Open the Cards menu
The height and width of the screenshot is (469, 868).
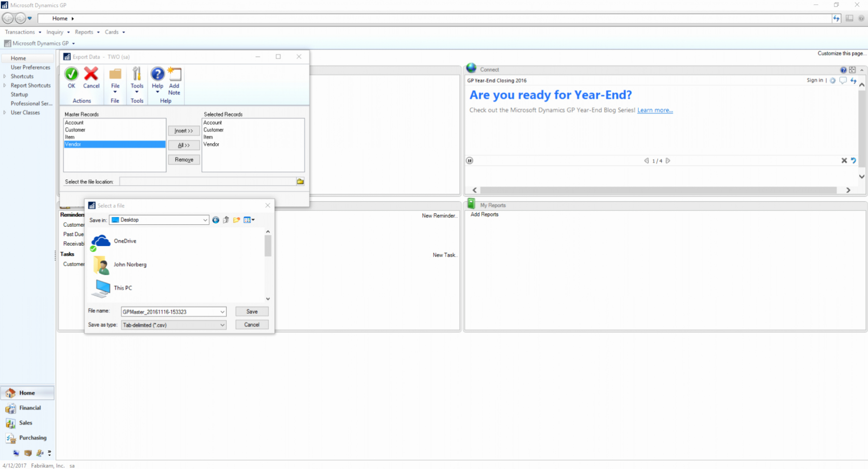pyautogui.click(x=111, y=32)
